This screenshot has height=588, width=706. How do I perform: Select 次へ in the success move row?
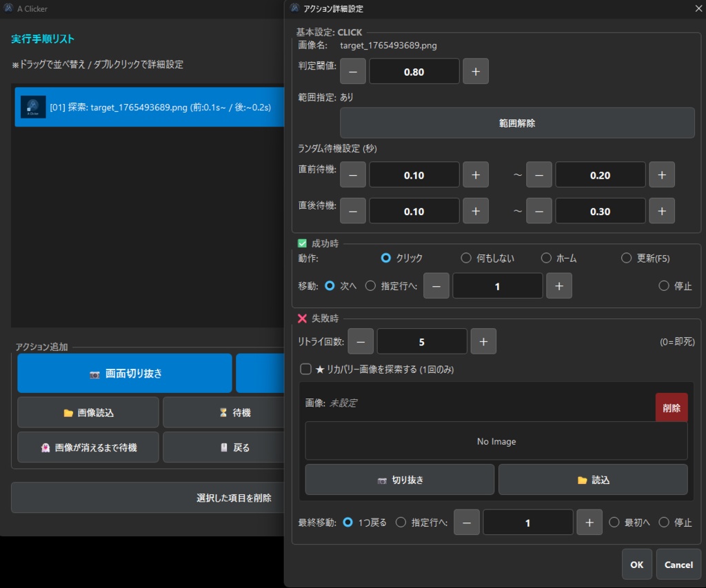[x=330, y=286]
